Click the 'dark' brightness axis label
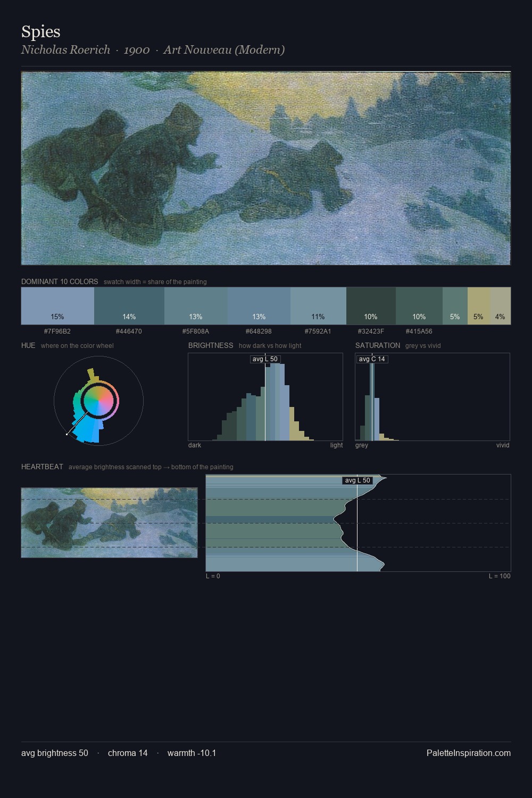Screen dimensions: 532x798 [195, 445]
